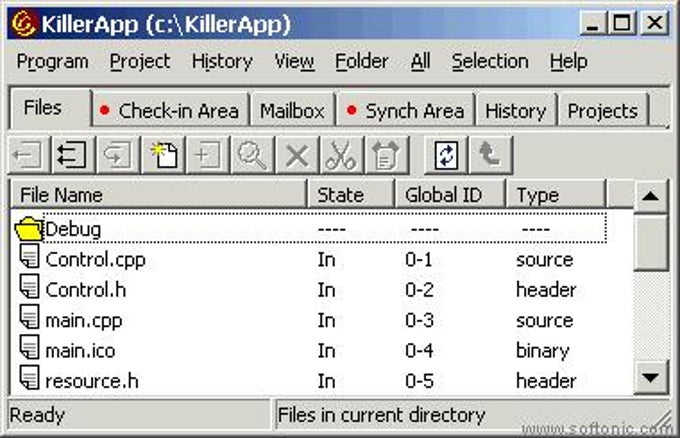Click the Debug folder icon
This screenshot has height=438, width=680.
point(28,229)
